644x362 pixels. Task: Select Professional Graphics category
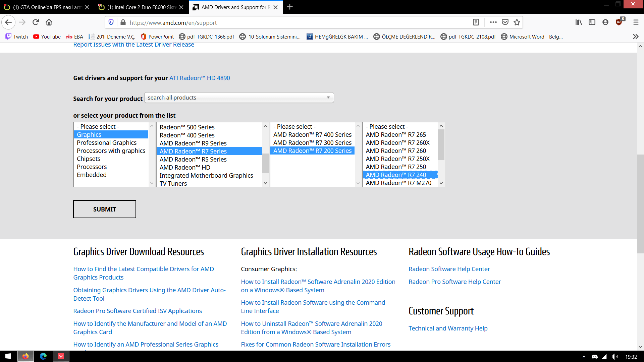[107, 143]
